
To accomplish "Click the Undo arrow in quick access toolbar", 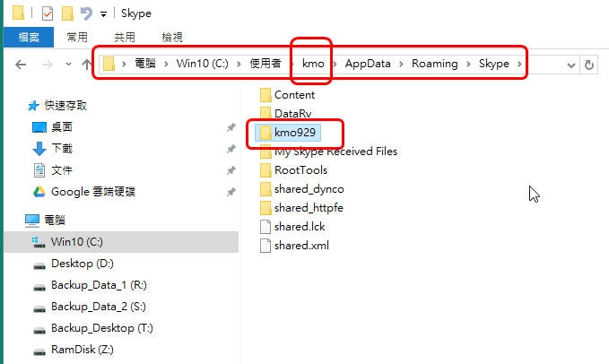I will (86, 13).
